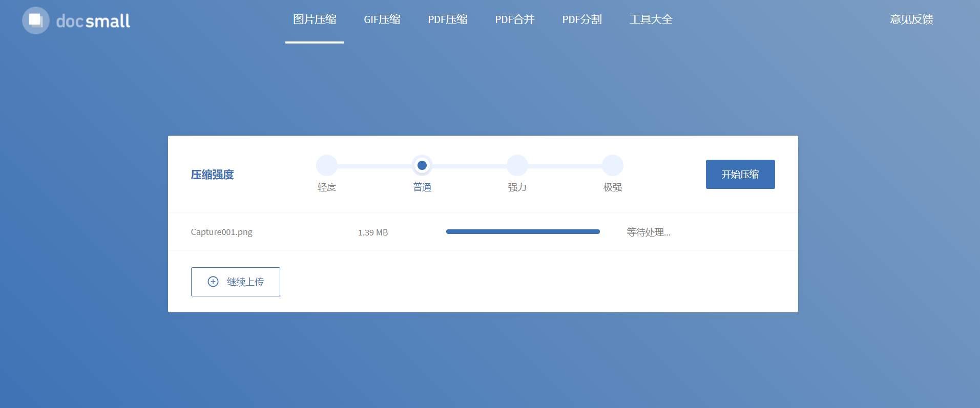Open the 工具大全 menu

651,19
